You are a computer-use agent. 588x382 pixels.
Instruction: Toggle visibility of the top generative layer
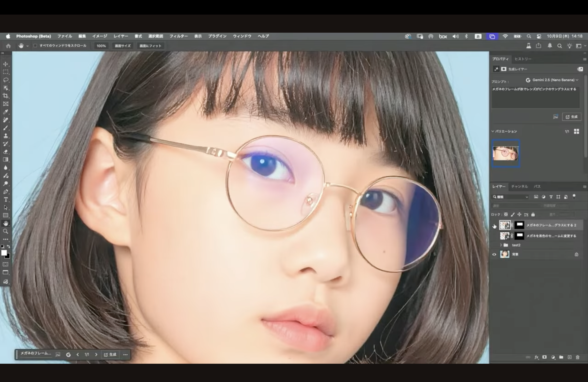pyautogui.click(x=494, y=225)
